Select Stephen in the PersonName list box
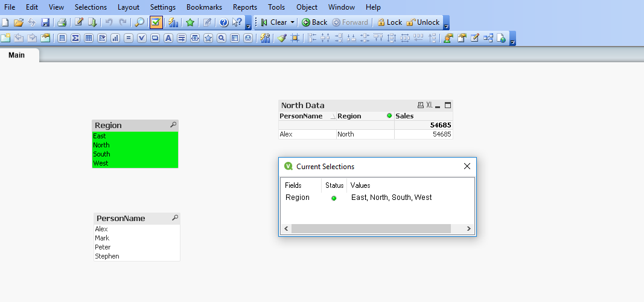This screenshot has height=302, width=644. 137,256
